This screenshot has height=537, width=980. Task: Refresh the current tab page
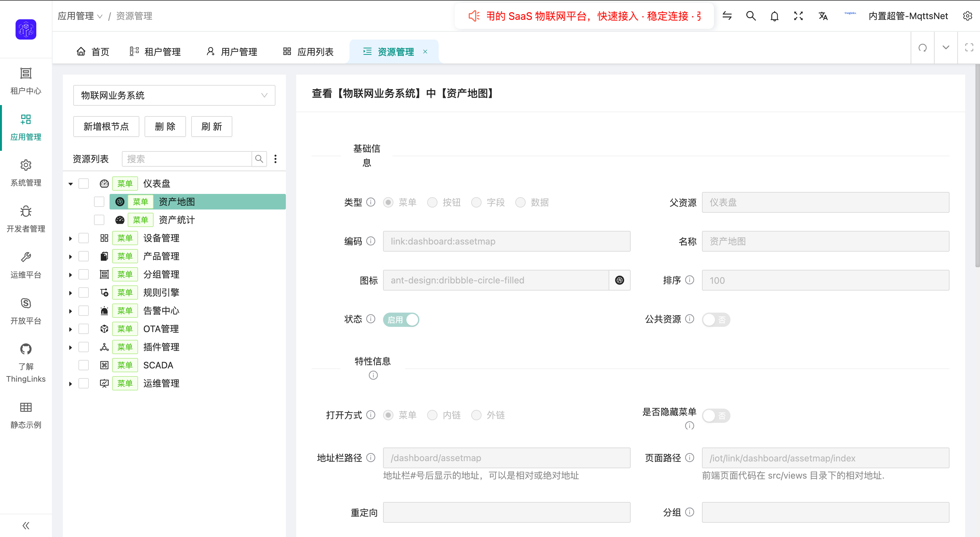(x=923, y=48)
